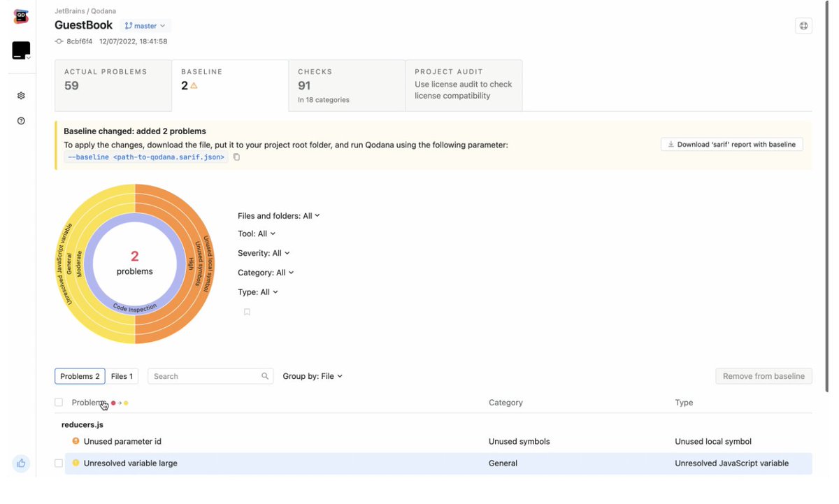This screenshot has height=504, width=839.
Task: Open the project switcher icon in sidebar
Action: [20, 50]
